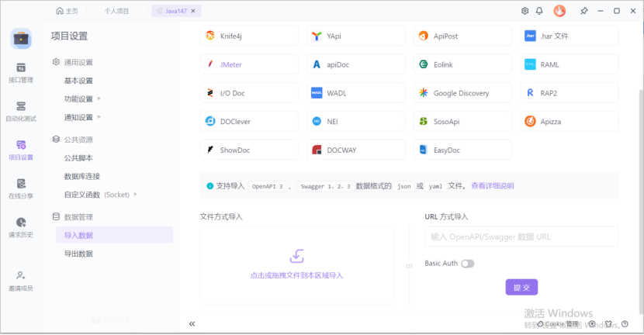Choose the DOCWAY import format
This screenshot has height=335, width=644.
[x=355, y=150]
